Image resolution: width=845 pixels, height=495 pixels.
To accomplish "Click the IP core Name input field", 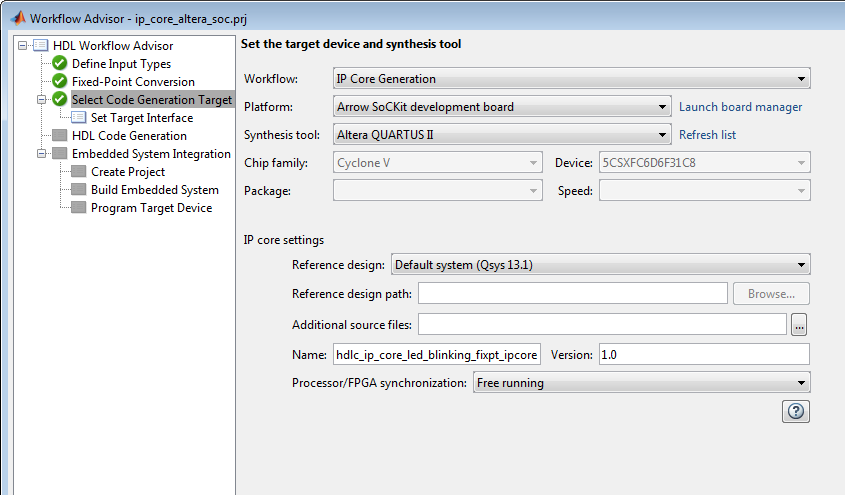I will 438,355.
